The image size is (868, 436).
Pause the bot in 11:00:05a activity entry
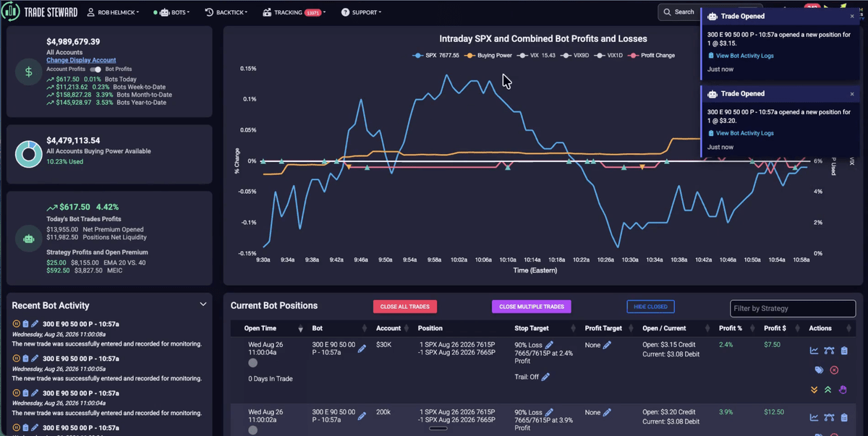coord(16,358)
